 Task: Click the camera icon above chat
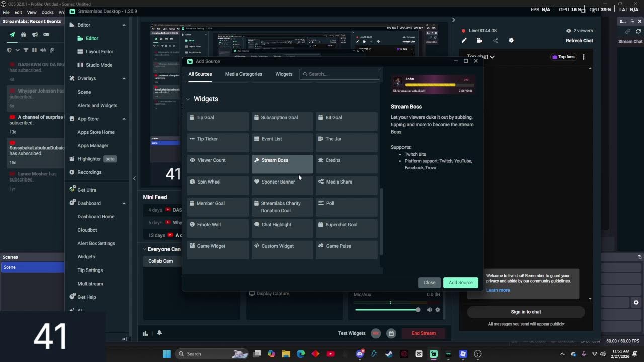479,41
